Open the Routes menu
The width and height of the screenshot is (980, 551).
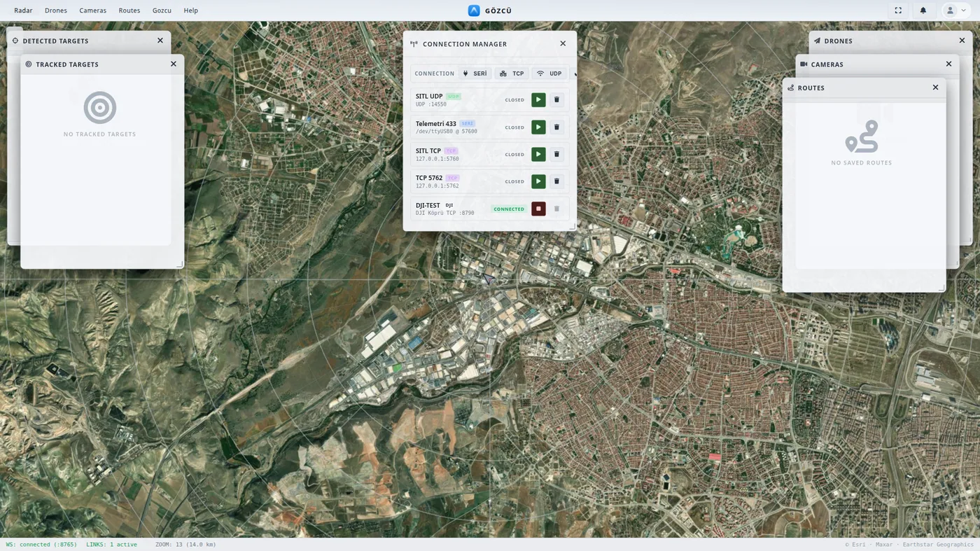[x=129, y=11]
